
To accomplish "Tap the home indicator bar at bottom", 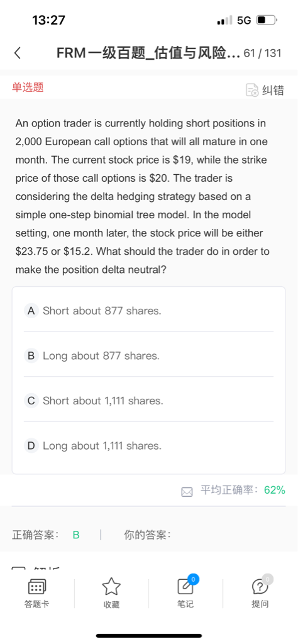I will tap(149, 635).
